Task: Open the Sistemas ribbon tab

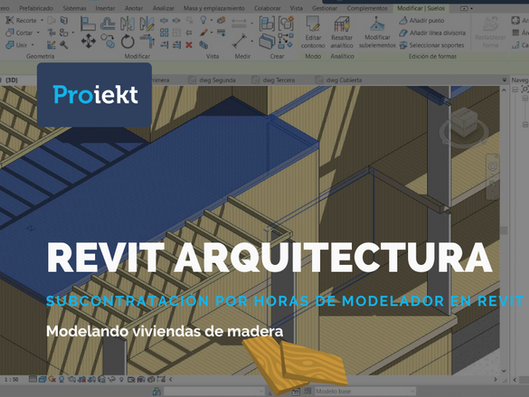Action: pyautogui.click(x=74, y=8)
